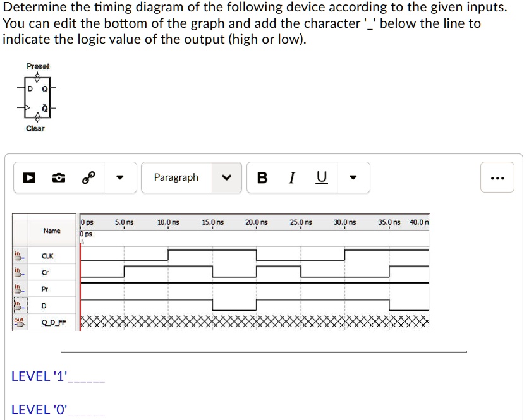This screenshot has height=420, width=529.
Task: Toggle italic formatting
Action: (291, 177)
